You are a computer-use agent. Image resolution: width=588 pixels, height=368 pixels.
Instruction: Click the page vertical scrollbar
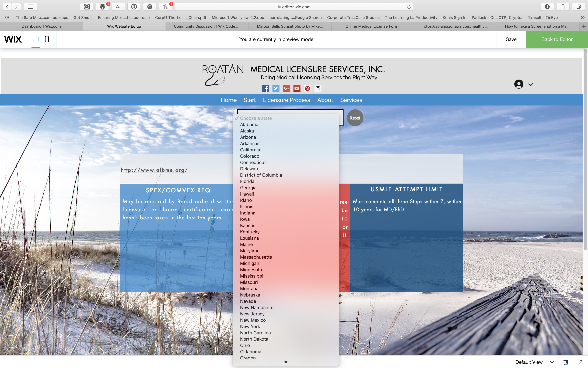click(x=585, y=150)
